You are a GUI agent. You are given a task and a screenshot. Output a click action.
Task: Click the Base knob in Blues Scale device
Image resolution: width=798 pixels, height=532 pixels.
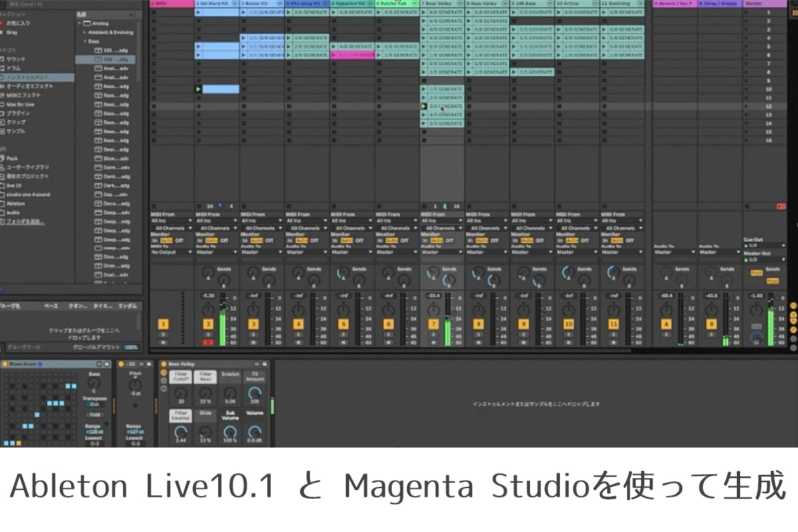coord(94,383)
